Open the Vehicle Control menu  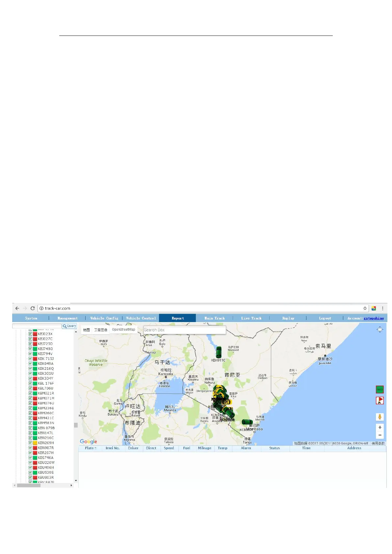click(x=141, y=318)
